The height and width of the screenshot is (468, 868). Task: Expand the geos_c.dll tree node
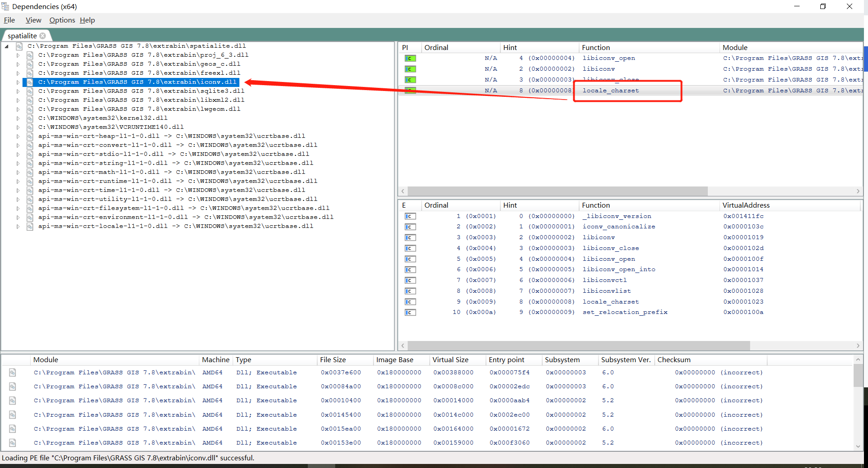coord(18,64)
